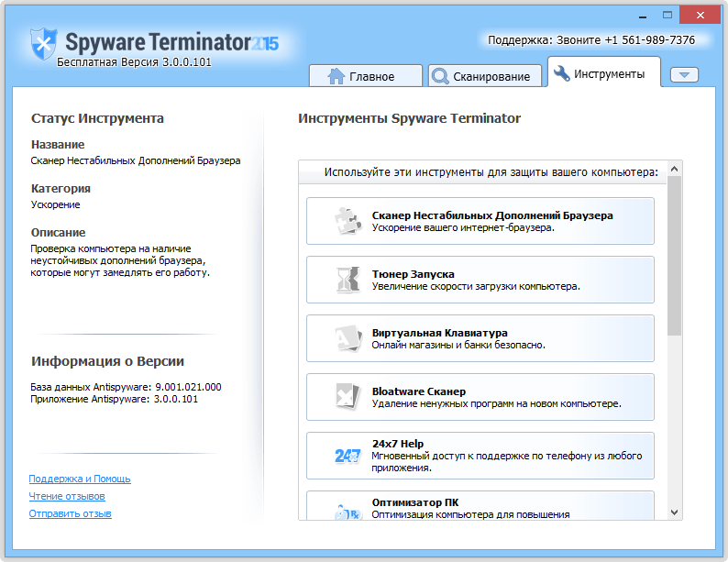Click the 'Информация о Версии' heading
Image resolution: width=728 pixels, height=562 pixels.
pyautogui.click(x=107, y=361)
